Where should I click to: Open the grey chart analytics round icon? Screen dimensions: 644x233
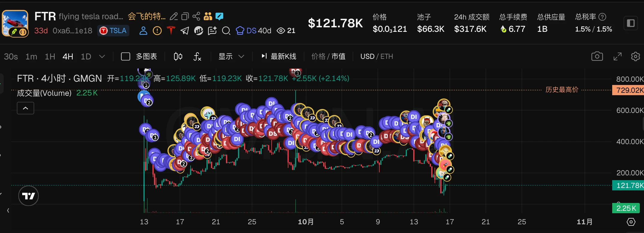coord(198,31)
